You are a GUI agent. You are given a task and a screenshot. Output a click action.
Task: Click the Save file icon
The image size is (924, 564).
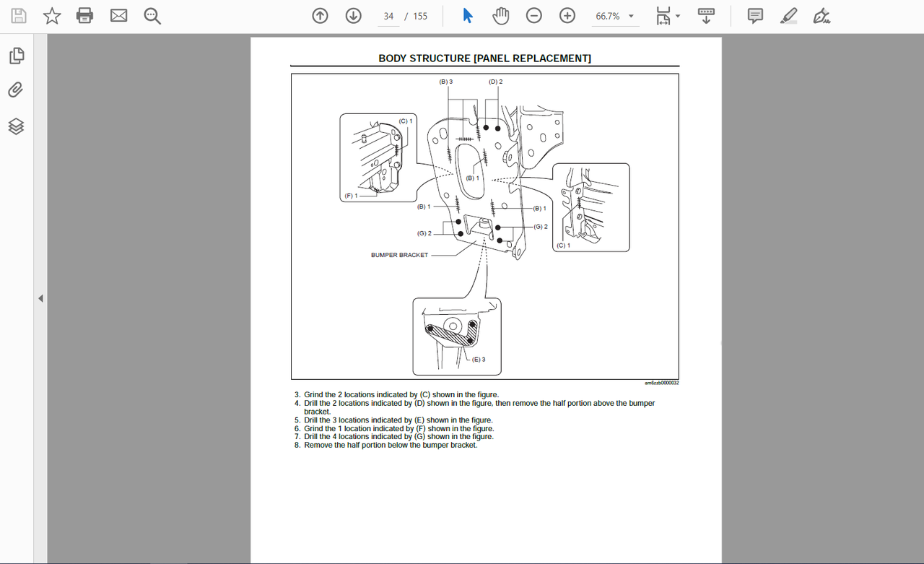18,16
